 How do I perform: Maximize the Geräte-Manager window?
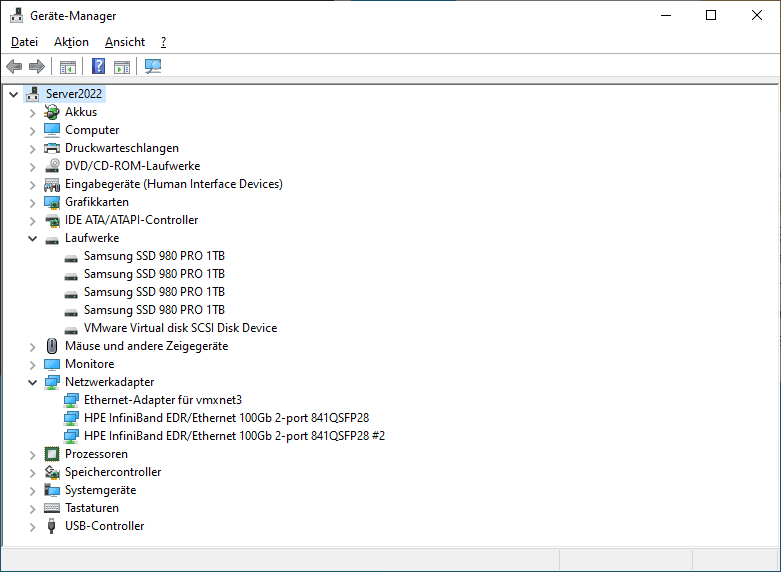[x=711, y=15]
